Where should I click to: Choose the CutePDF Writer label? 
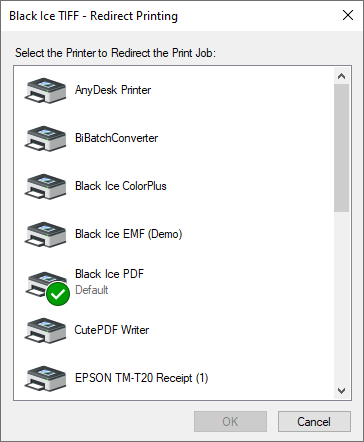[x=112, y=330]
